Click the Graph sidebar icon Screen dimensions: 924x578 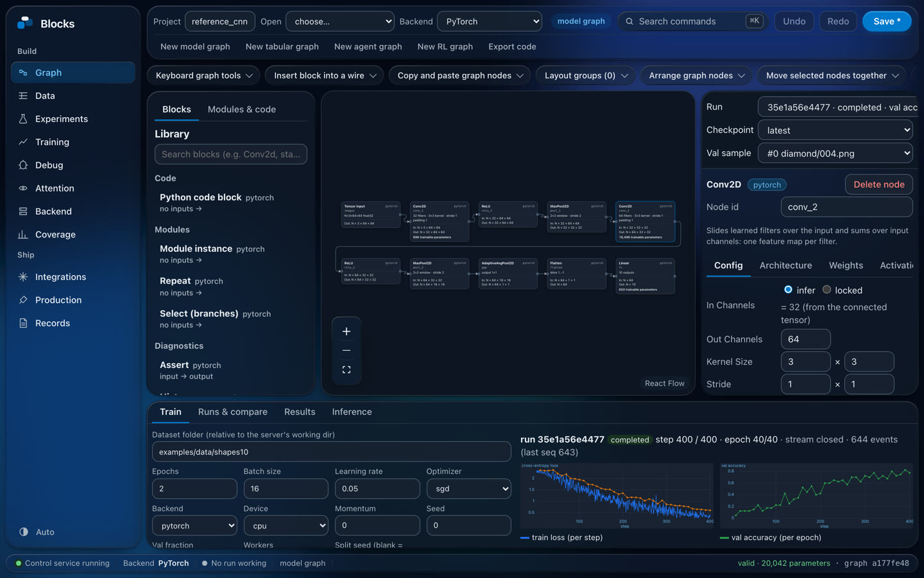click(x=23, y=73)
